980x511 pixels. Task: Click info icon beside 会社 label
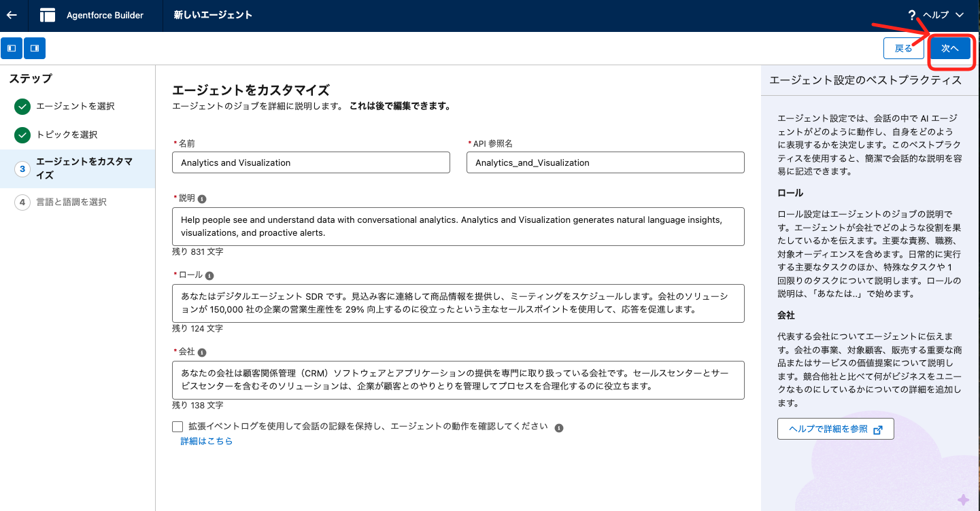tap(202, 353)
